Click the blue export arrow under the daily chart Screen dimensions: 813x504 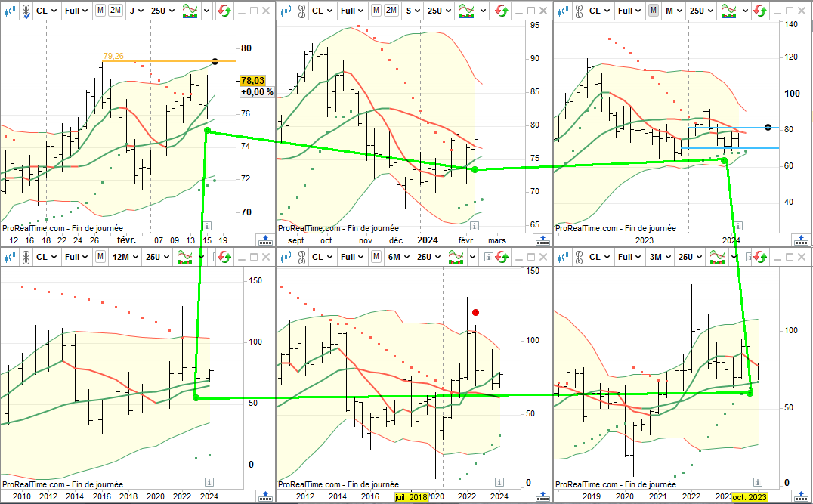pos(265,240)
